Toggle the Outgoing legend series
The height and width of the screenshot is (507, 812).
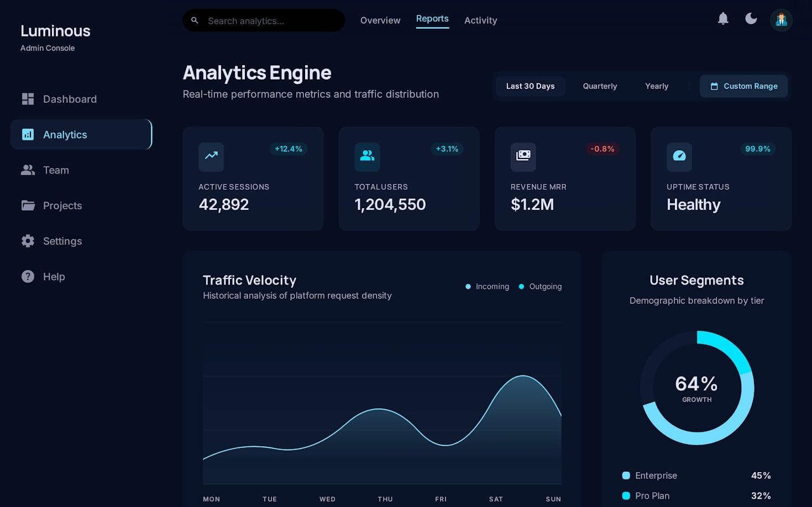coord(540,287)
